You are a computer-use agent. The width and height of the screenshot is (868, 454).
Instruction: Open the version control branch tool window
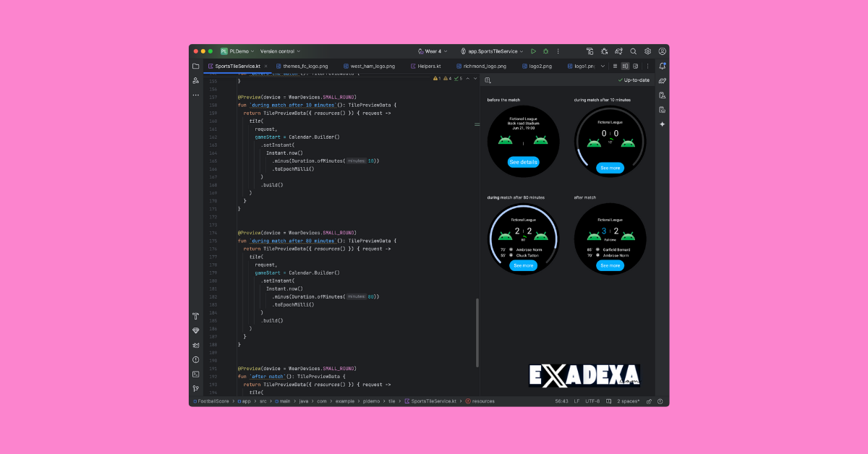point(195,388)
